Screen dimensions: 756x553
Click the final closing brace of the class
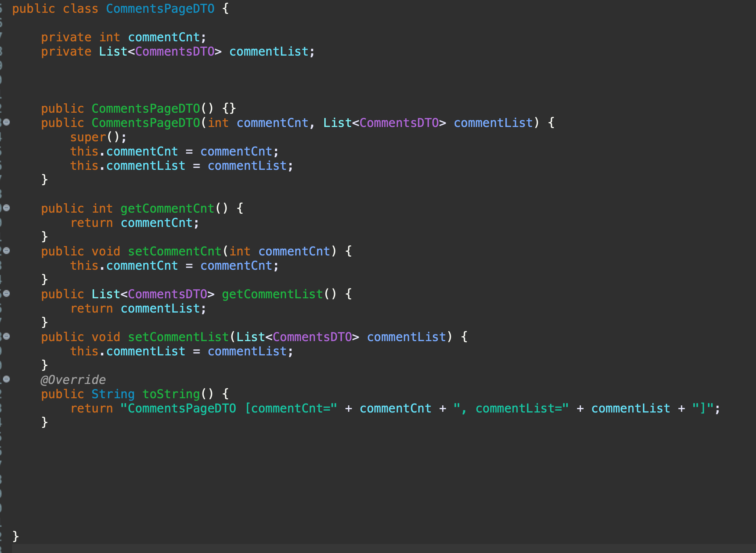15,536
